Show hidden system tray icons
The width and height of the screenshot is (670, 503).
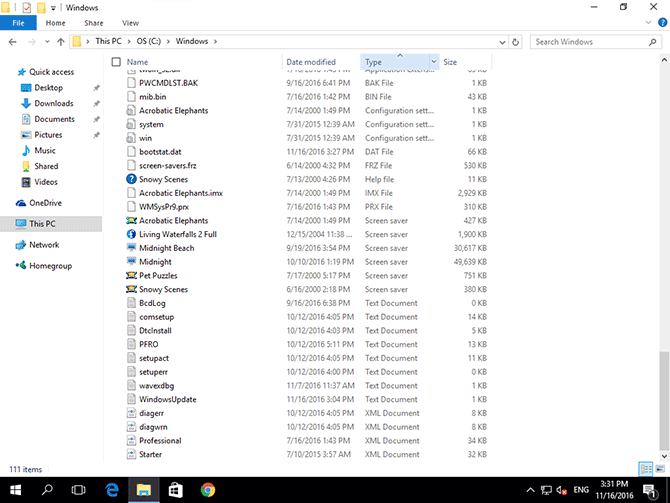(x=530, y=490)
